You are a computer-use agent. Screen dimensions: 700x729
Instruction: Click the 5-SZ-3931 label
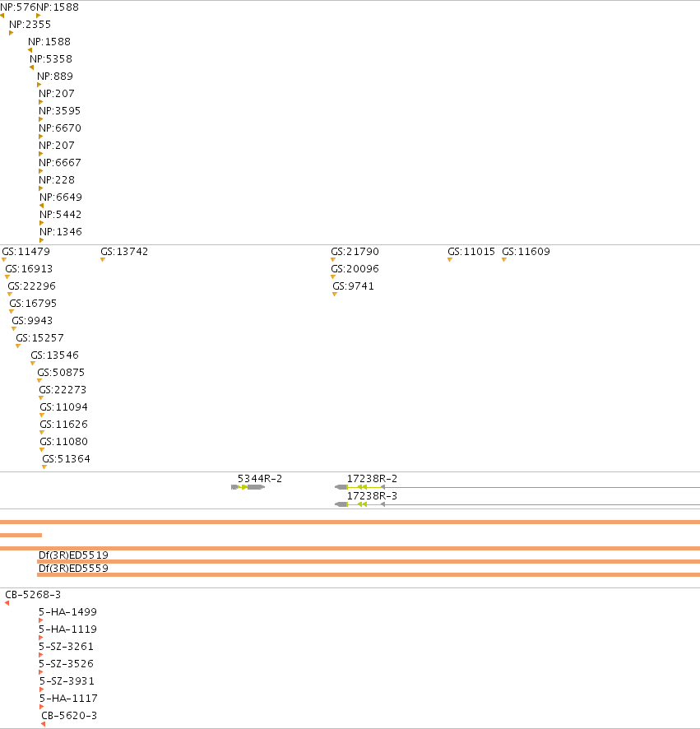click(67, 680)
